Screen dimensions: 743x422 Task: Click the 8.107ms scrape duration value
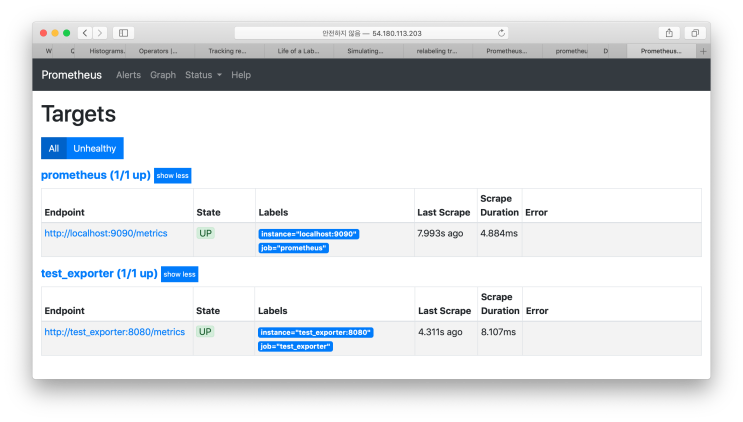(x=498, y=332)
